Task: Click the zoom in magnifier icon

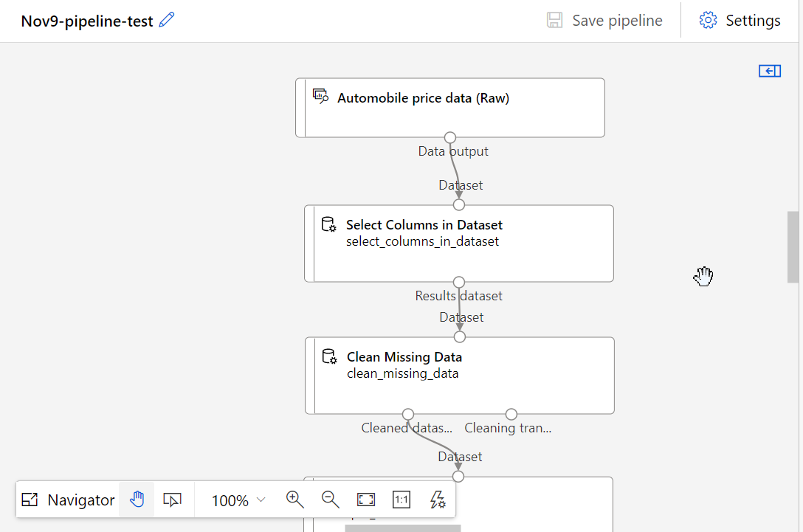Action: point(295,500)
